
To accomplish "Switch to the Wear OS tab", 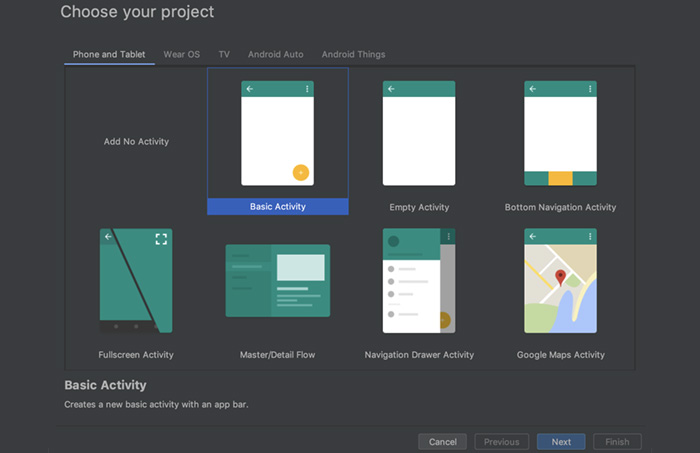I will pyautogui.click(x=181, y=54).
